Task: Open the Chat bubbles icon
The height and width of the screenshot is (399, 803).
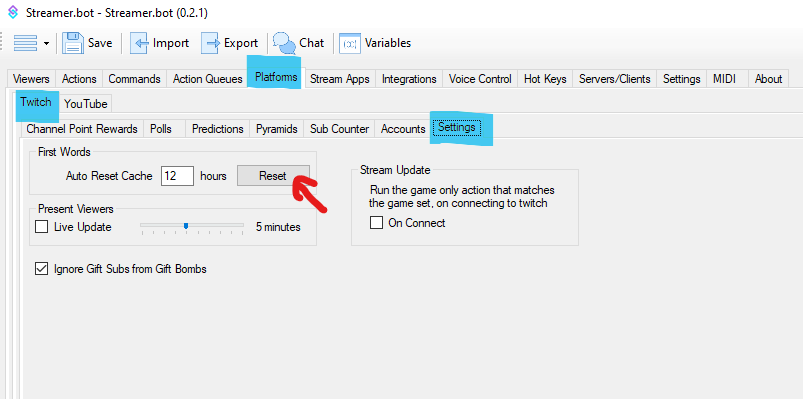Action: point(284,43)
